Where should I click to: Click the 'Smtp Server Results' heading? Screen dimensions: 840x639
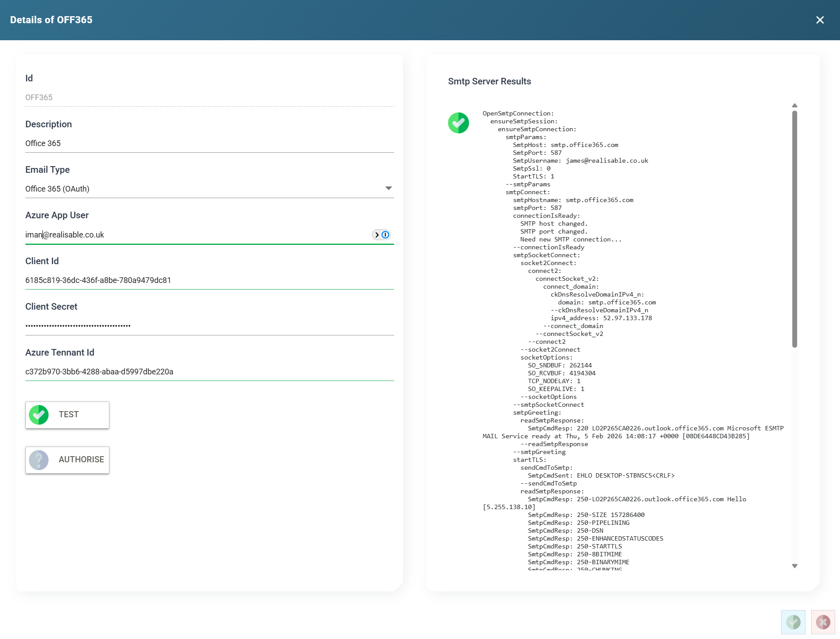(489, 81)
